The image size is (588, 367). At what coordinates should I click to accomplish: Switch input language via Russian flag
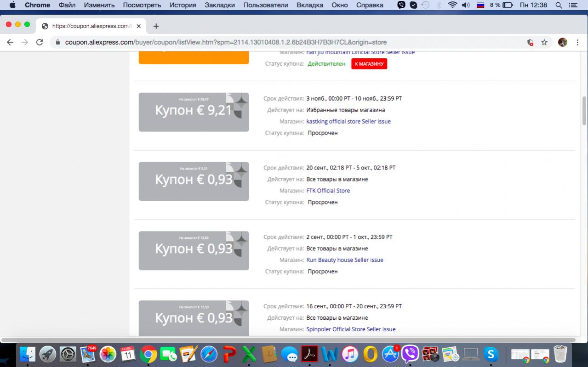point(480,5)
